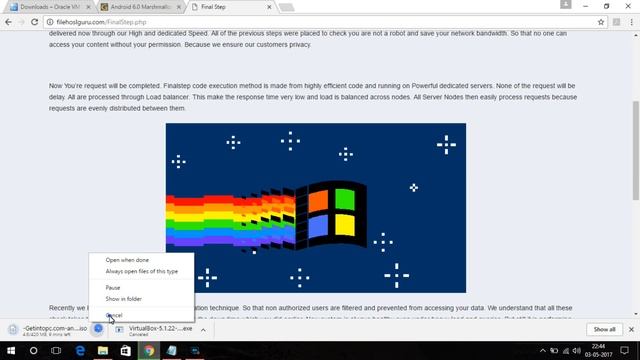Open Action Center notifications icon
This screenshot has width=640, height=360.
tap(624, 350)
